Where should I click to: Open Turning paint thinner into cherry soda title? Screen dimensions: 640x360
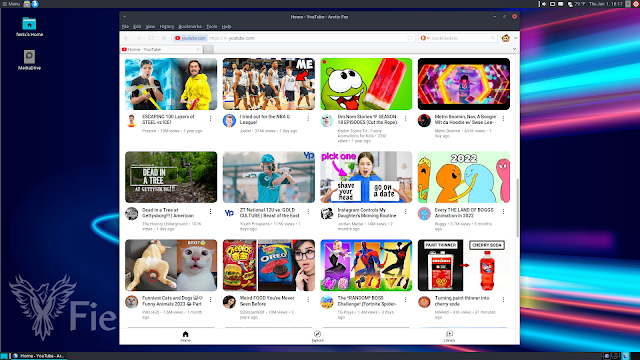462,301
